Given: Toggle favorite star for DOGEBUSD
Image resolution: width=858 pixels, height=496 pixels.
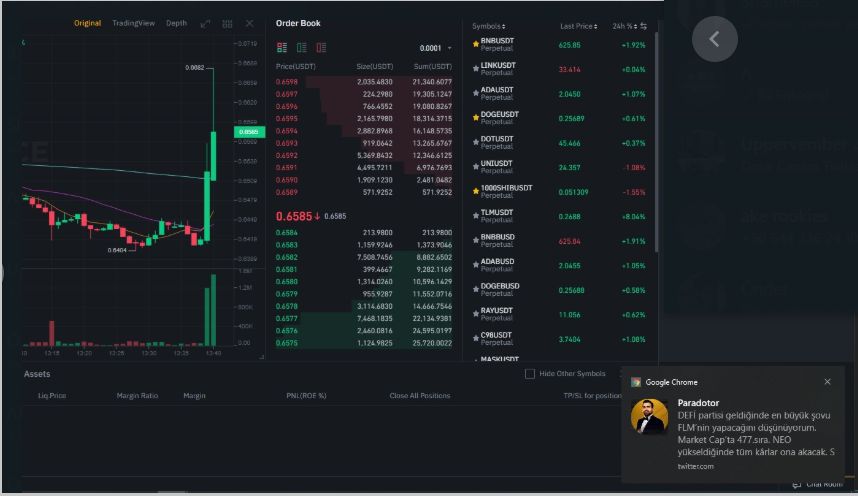Looking at the screenshot, I should click(476, 290).
